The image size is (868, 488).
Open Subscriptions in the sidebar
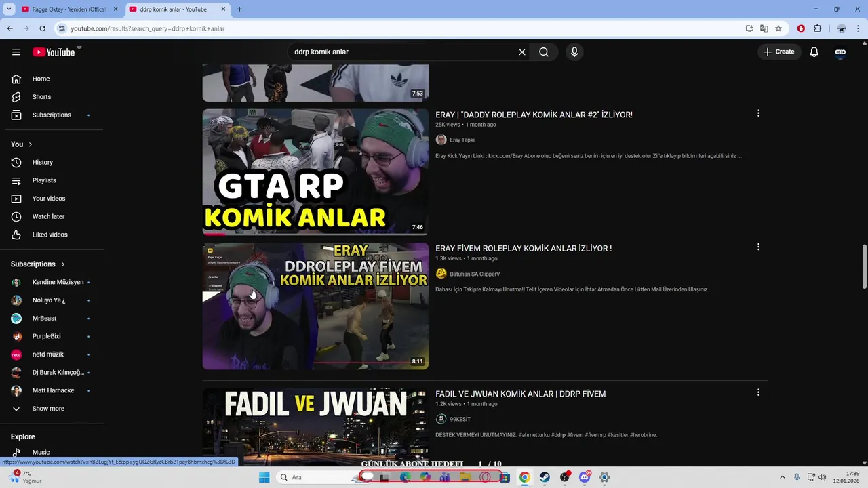point(52,115)
